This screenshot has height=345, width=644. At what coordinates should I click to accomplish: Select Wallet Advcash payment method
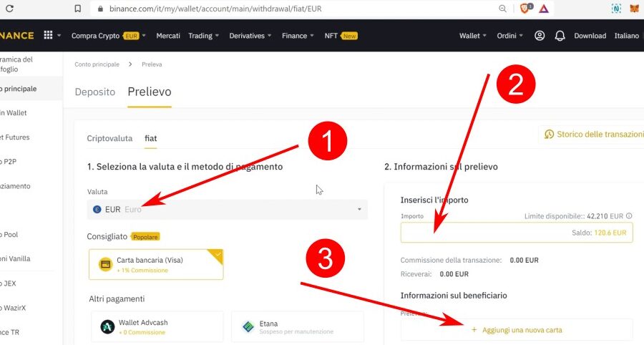pos(157,327)
